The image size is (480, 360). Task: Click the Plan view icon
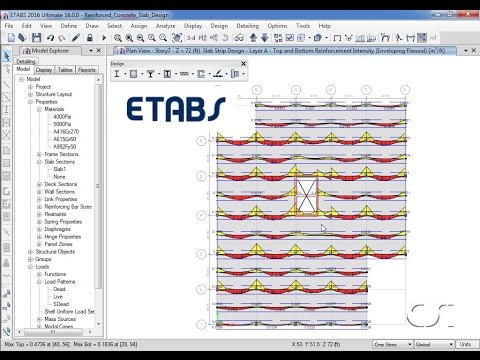click(x=202, y=38)
